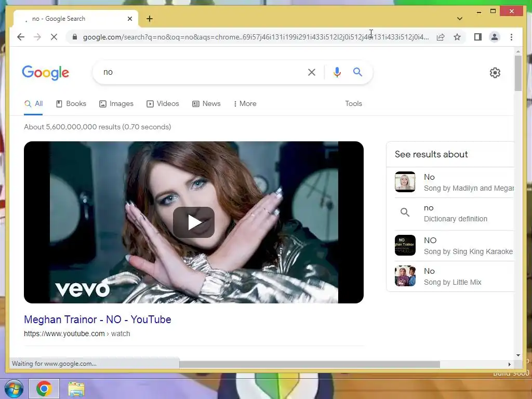Stop loading the page
Image resolution: width=532 pixels, height=399 pixels.
click(54, 37)
